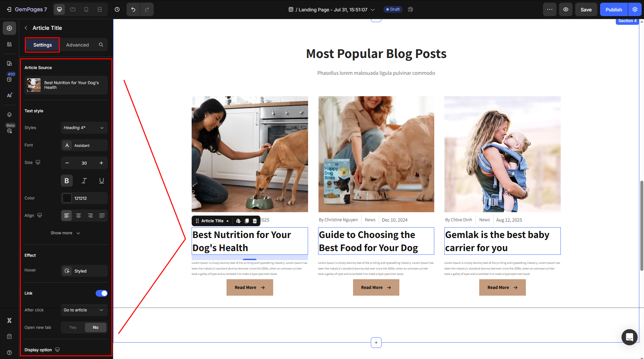This screenshot has width=644, height=359.
Task: Open the language globe icon next to Draft
Action: coord(410,9)
